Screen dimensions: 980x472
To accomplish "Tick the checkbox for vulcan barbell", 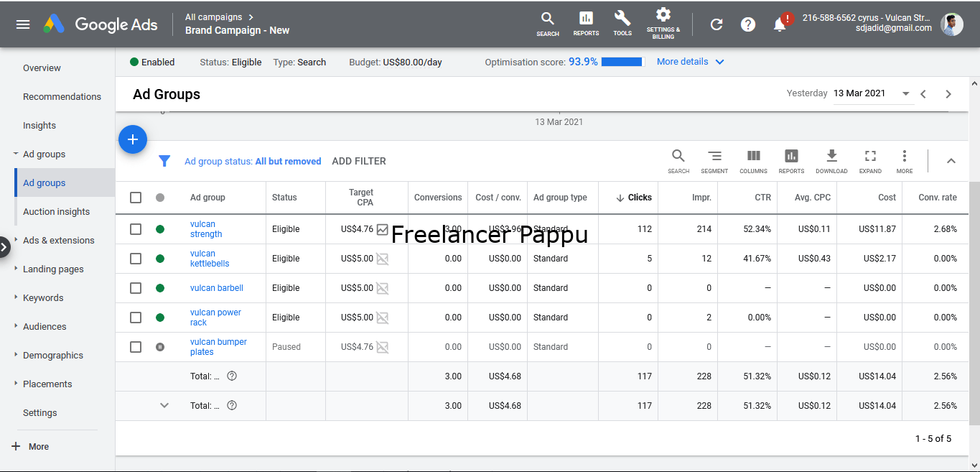I will click(136, 288).
